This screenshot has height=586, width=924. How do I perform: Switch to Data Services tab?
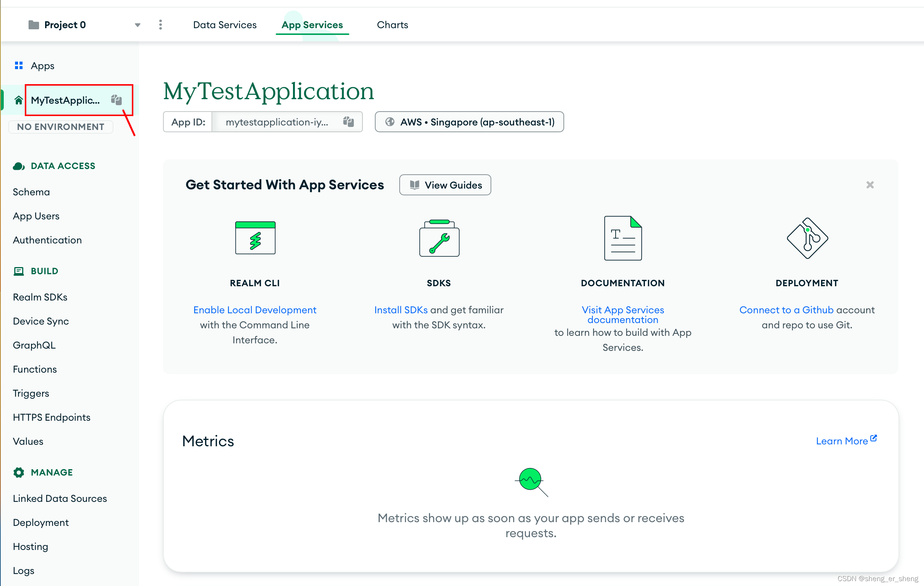click(225, 25)
